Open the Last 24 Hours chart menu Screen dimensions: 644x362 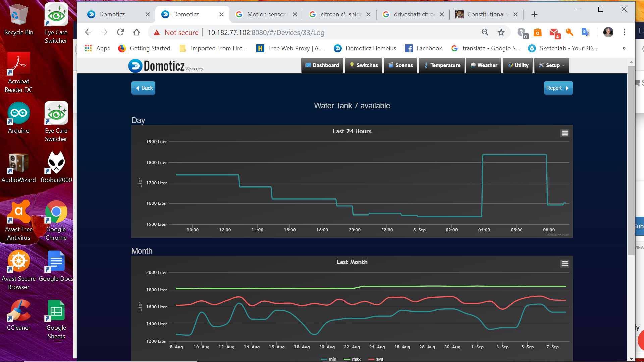tap(565, 133)
